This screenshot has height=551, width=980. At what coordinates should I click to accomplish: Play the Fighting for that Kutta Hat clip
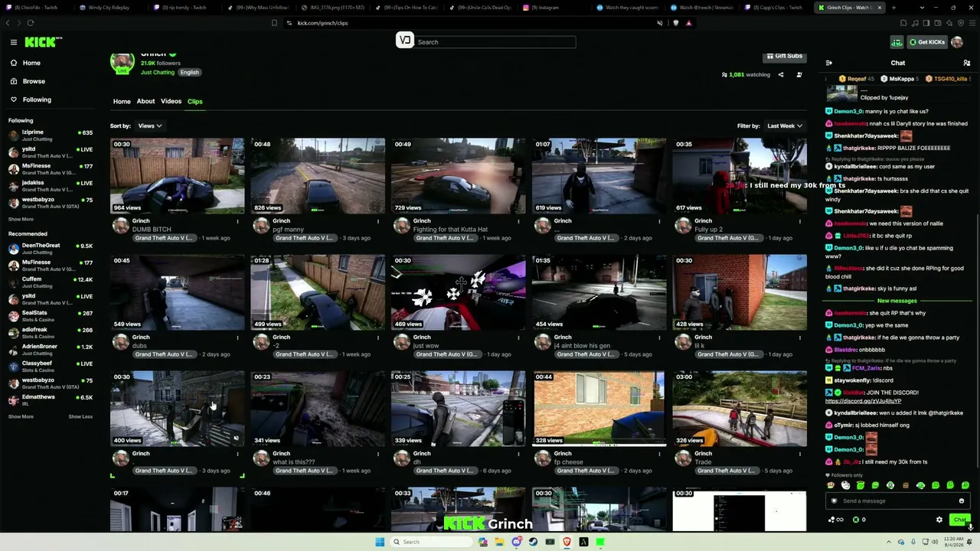tap(459, 176)
